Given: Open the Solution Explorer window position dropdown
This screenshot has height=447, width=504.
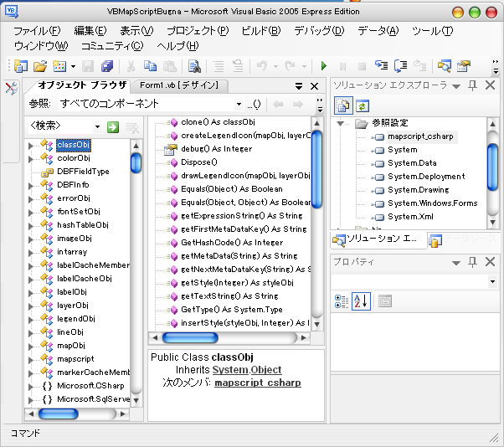Looking at the screenshot, I should pyautogui.click(x=456, y=86).
